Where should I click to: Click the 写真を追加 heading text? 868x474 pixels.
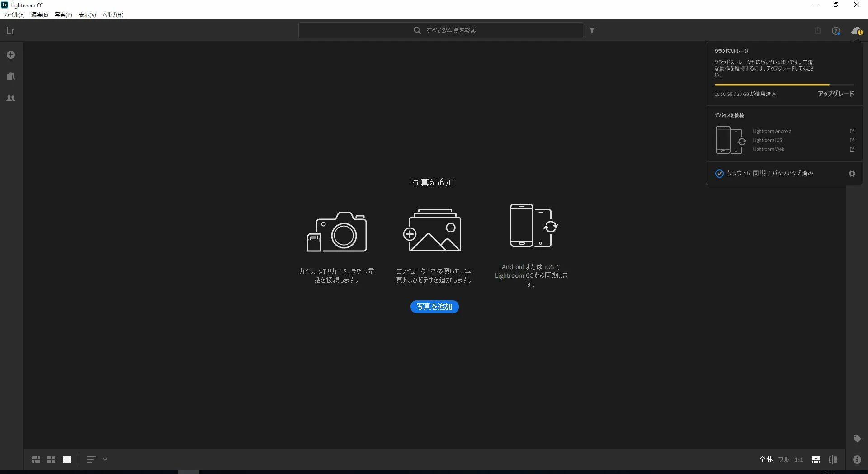[x=433, y=182]
